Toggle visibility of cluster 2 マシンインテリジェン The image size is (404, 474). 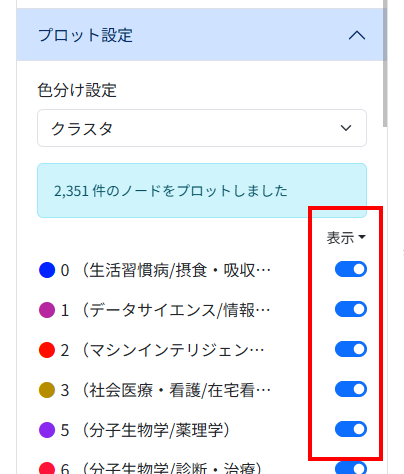(x=351, y=349)
